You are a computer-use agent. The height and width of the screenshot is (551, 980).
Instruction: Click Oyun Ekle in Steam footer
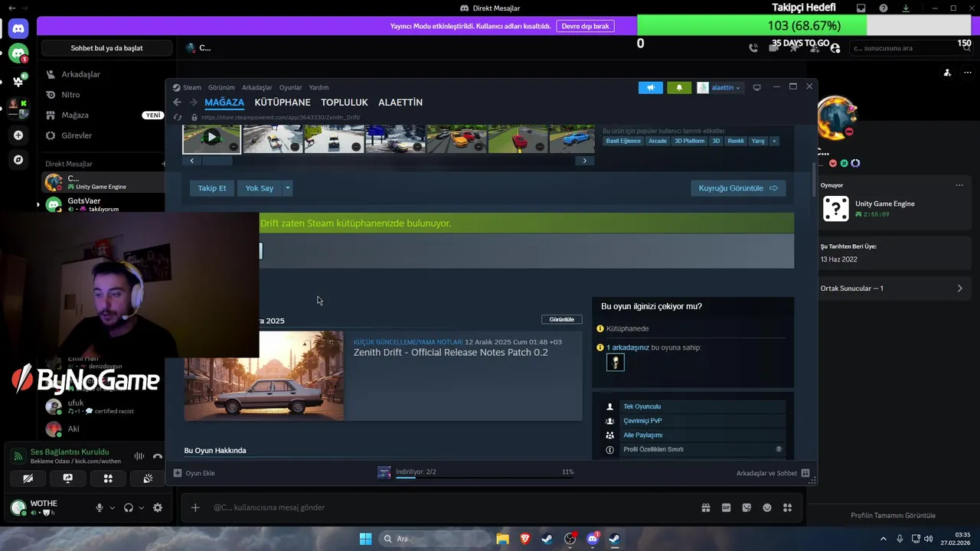pos(194,473)
